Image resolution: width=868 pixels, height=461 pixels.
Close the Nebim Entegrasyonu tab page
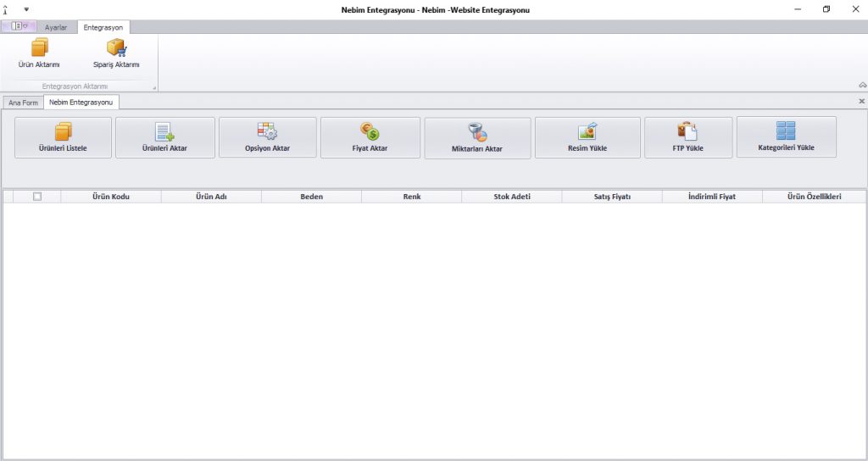tap(861, 102)
